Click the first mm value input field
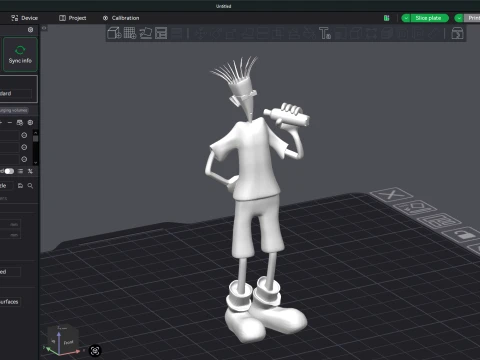 [x=10, y=224]
